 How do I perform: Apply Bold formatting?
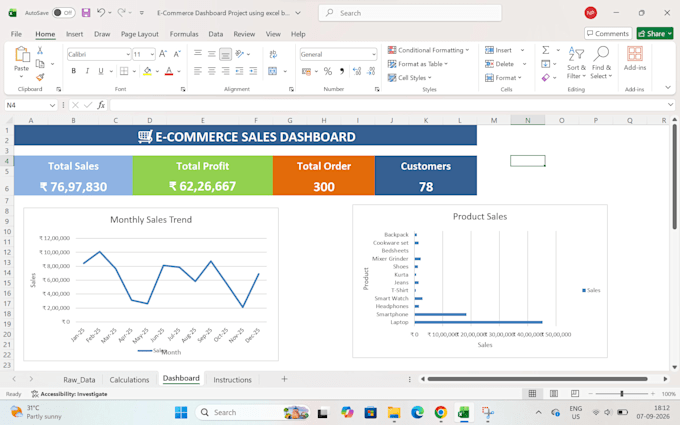[74, 71]
